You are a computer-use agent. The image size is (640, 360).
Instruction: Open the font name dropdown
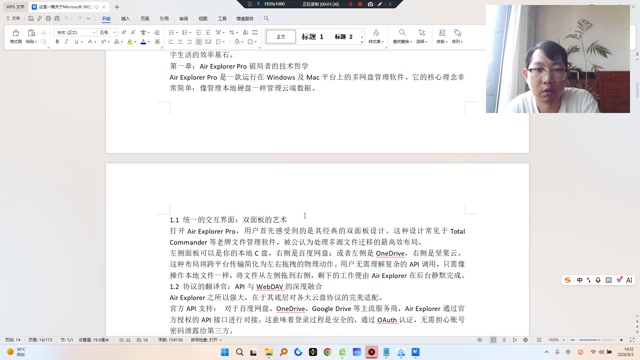(x=76, y=32)
